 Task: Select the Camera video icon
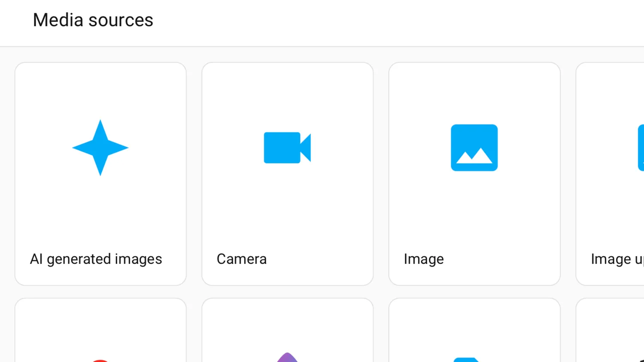[x=287, y=148]
